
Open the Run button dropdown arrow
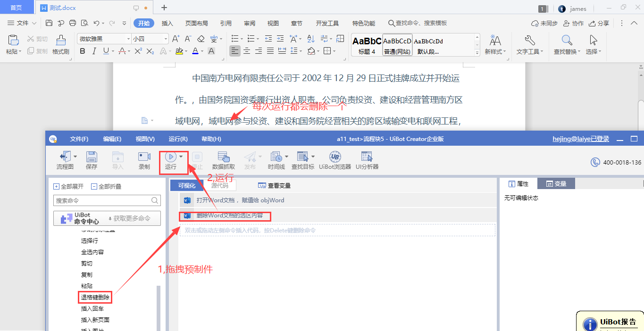(x=181, y=156)
